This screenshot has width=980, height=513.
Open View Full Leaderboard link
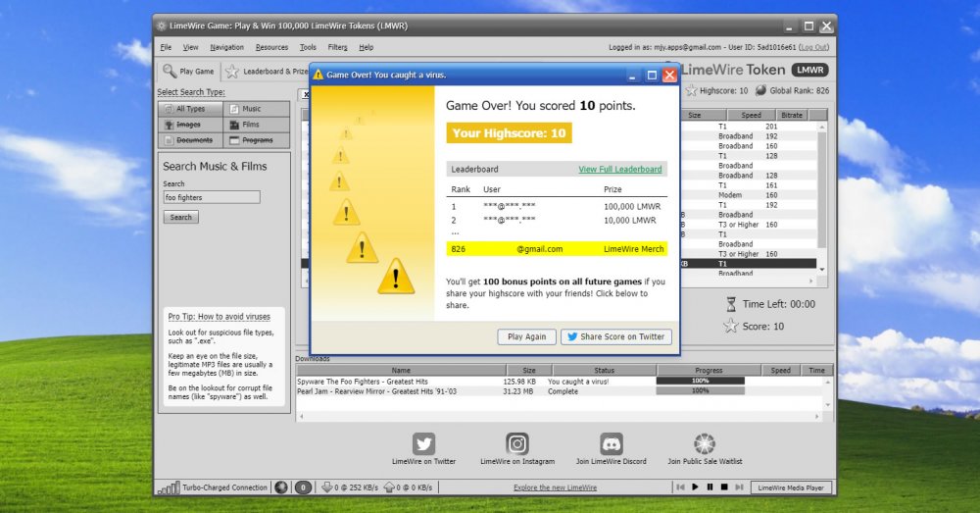[x=620, y=169]
